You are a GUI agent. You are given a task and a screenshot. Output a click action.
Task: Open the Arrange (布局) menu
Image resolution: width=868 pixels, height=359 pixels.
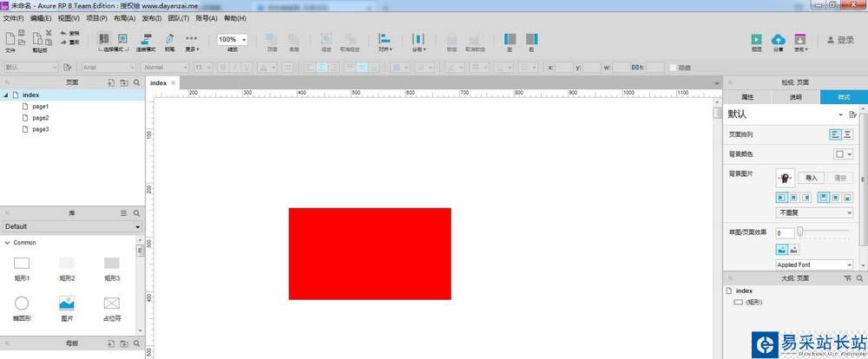click(124, 18)
